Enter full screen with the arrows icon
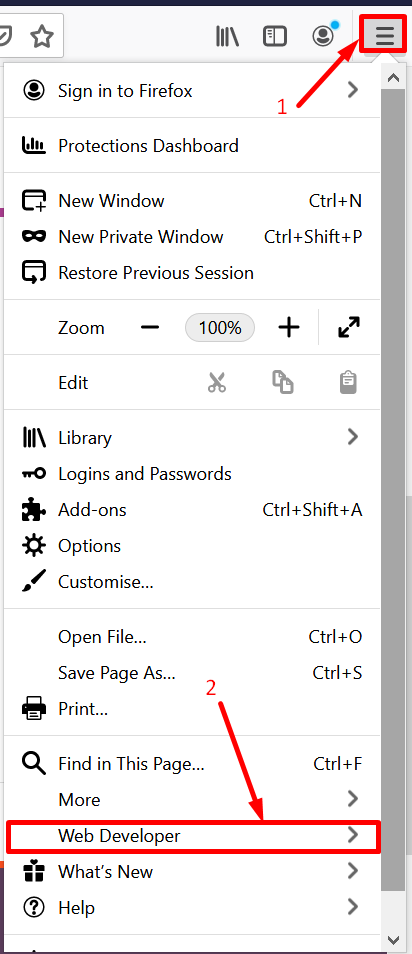This screenshot has width=412, height=954. click(349, 328)
